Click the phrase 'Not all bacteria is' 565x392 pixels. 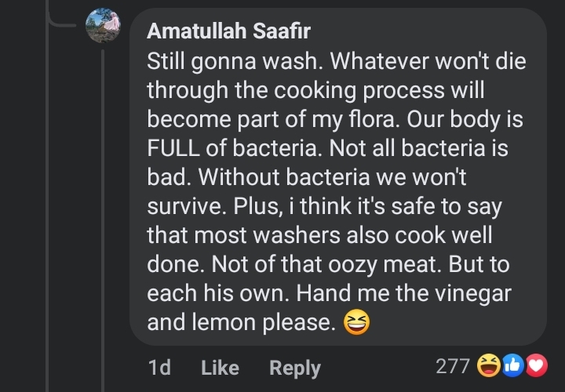[x=419, y=148]
